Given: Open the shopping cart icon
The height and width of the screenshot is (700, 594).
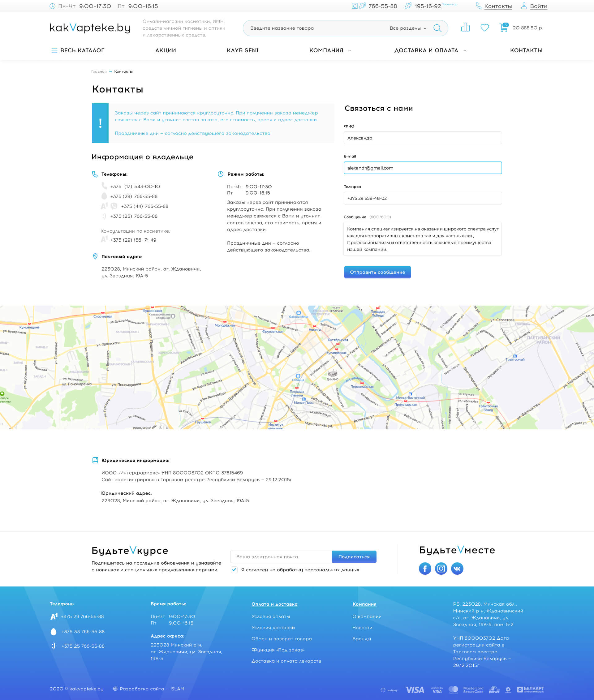Looking at the screenshot, I should (x=503, y=28).
